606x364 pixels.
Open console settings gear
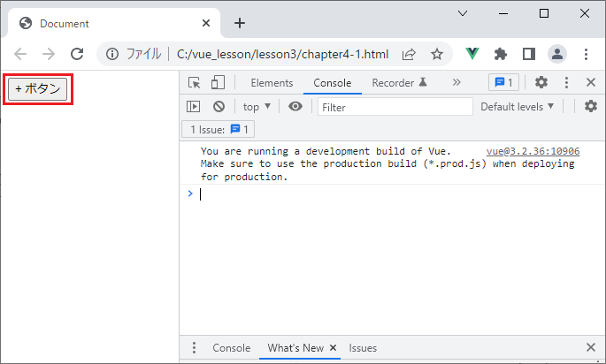click(591, 106)
